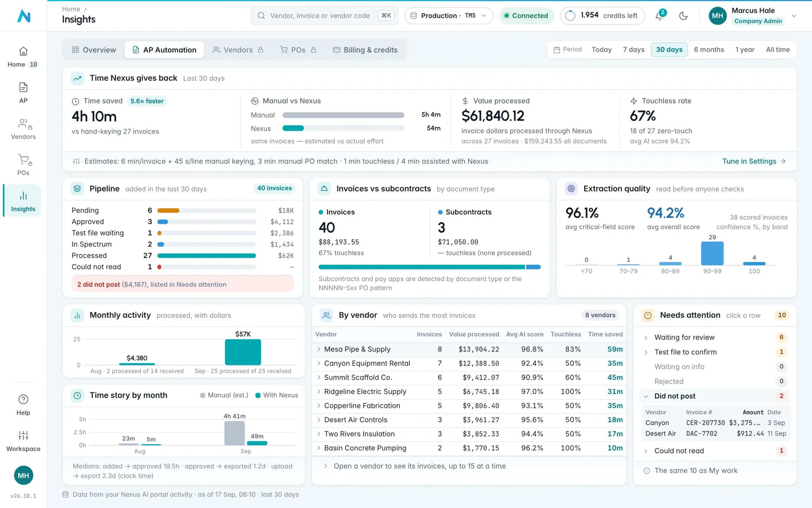812x508 pixels.
Task: Open the user account menu chevron
Action: 794,16
